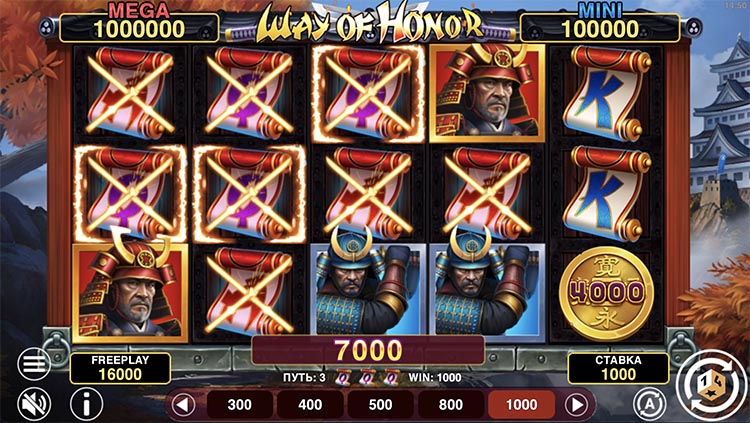Viewport: 750px width, 423px height.
Task: Choose the 500 bet value
Action: [380, 405]
